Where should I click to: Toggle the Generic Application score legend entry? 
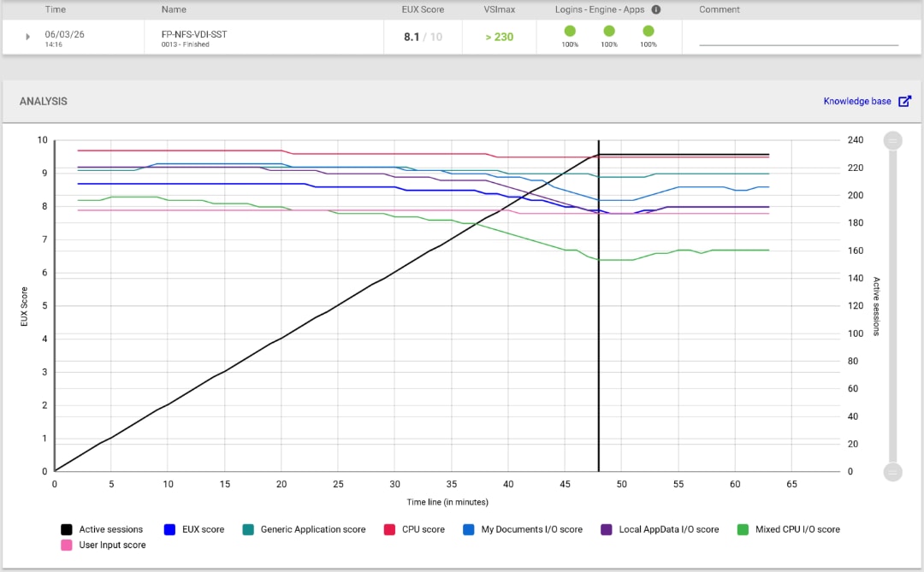coord(304,529)
